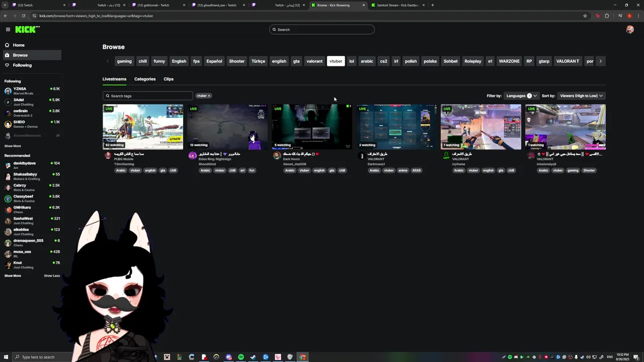Open Abood_Jiad305 channel name link
Viewport: 644px width, 362px height.
coord(295,164)
